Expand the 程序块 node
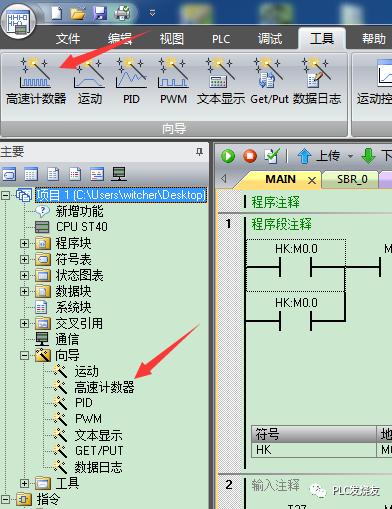392x509 pixels. click(x=24, y=243)
